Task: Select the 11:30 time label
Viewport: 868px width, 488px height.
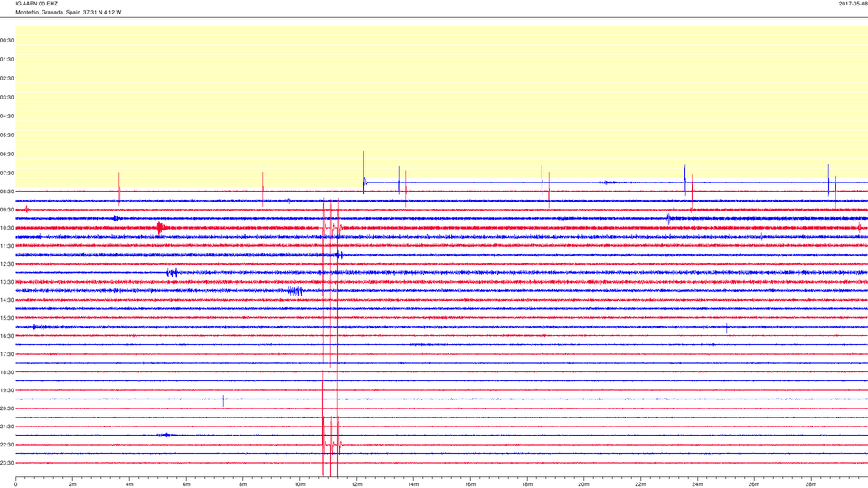Action: (7, 246)
